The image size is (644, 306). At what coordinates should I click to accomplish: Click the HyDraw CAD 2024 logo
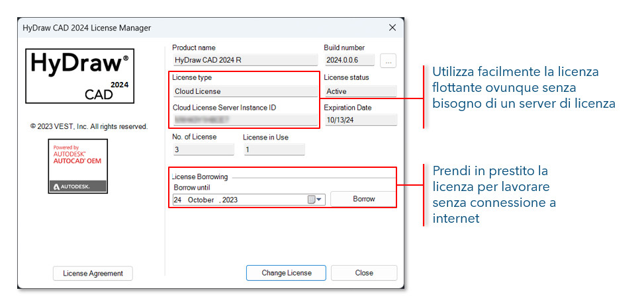pyautogui.click(x=79, y=76)
